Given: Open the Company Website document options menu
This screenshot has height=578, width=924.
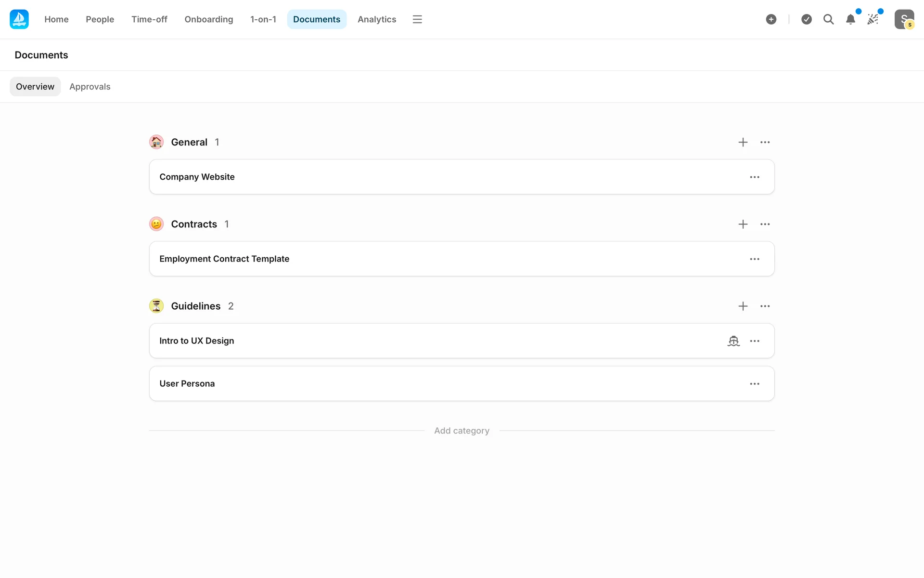Looking at the screenshot, I should click(755, 177).
